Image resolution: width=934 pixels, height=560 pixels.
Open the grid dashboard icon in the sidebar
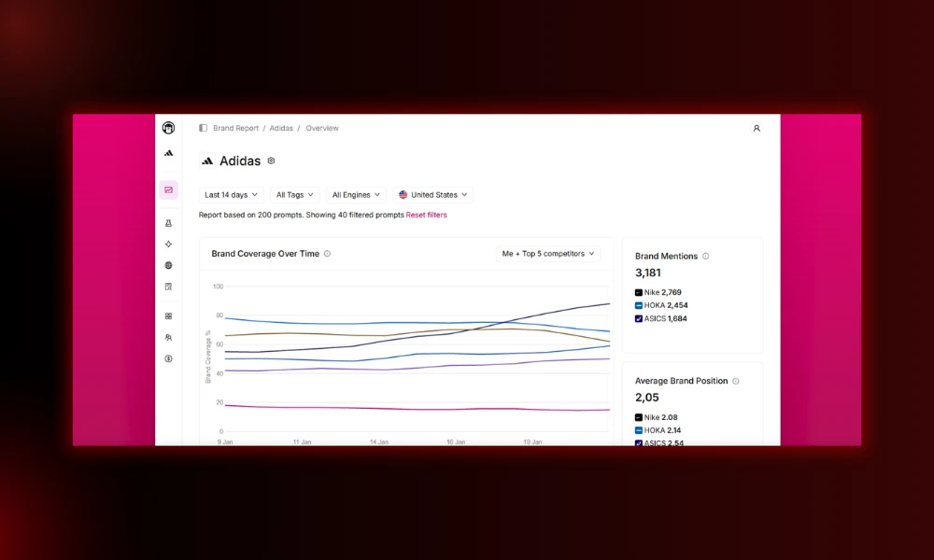coord(168,316)
